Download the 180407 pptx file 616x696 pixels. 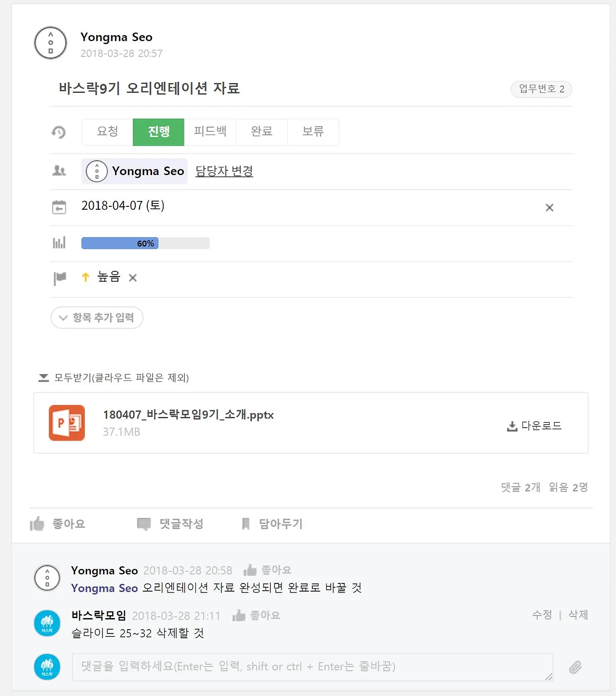click(x=535, y=426)
